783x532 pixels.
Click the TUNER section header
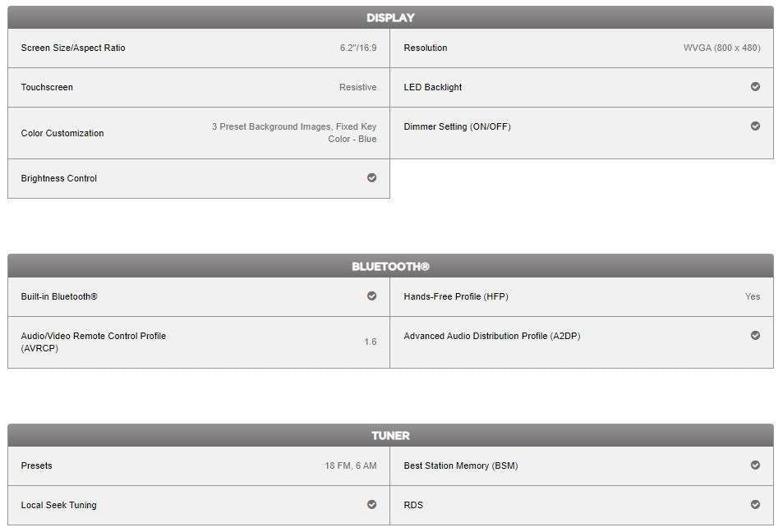(390, 435)
